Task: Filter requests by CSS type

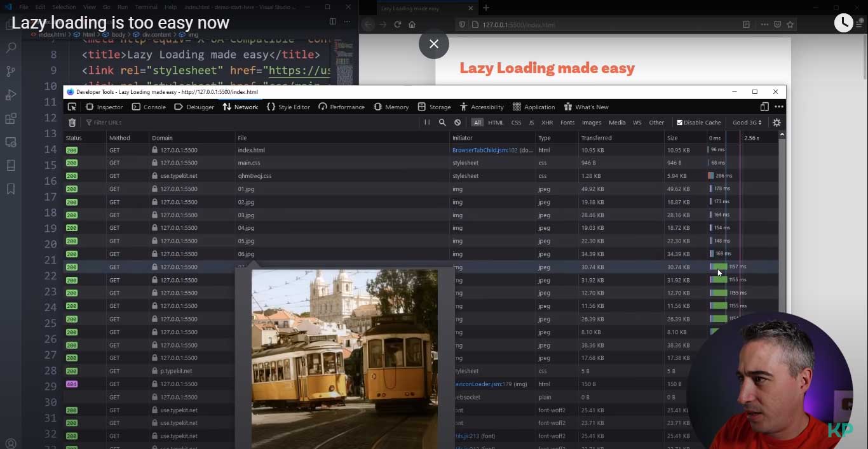Action: point(516,123)
